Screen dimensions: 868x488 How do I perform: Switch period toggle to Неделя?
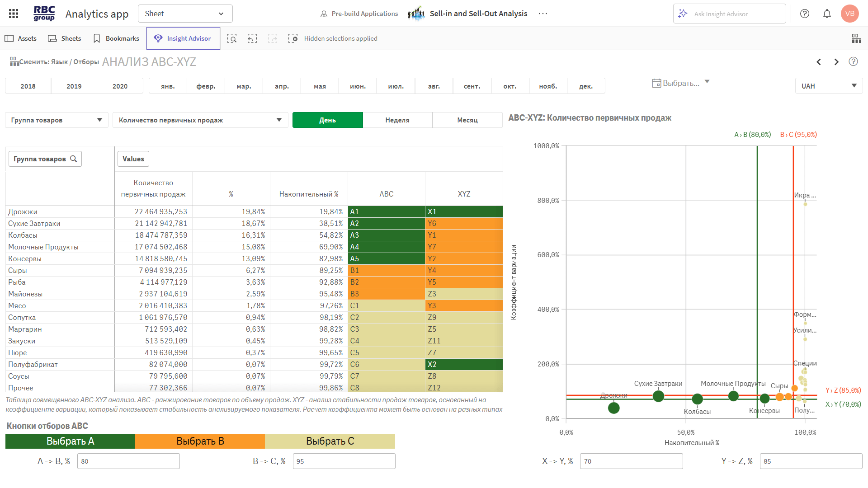[x=397, y=120]
